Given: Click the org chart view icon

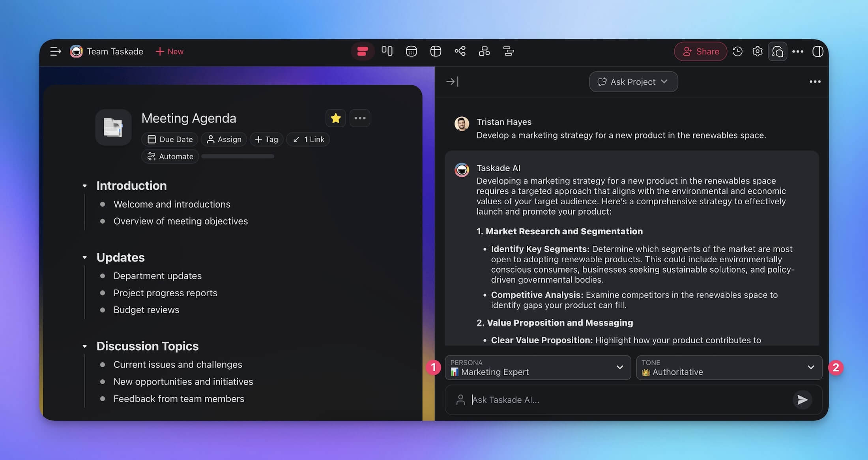Looking at the screenshot, I should [x=484, y=51].
